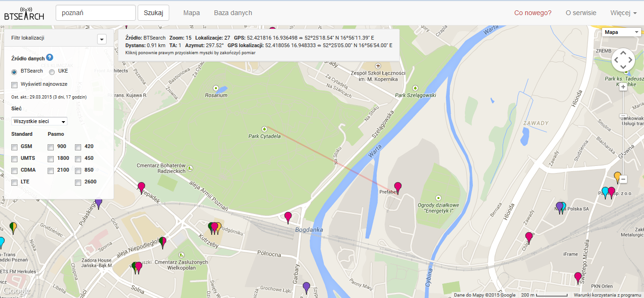
Task: Click the Ogrody działkowe Energetyk marker icon
Action: [x=438, y=198]
